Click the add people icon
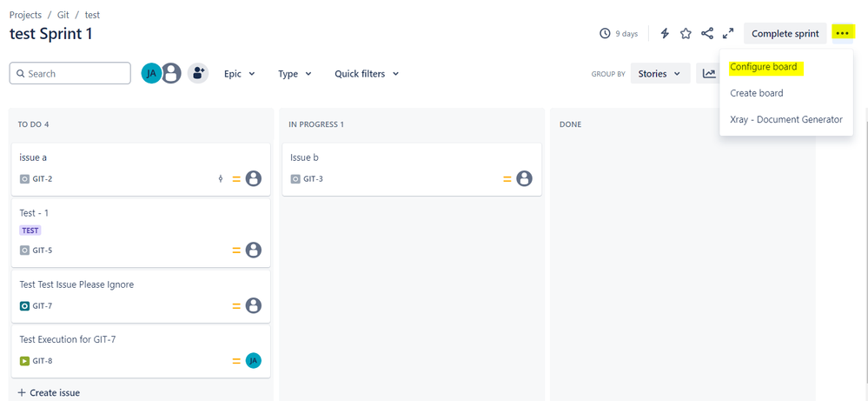The width and height of the screenshot is (868, 401). point(198,73)
